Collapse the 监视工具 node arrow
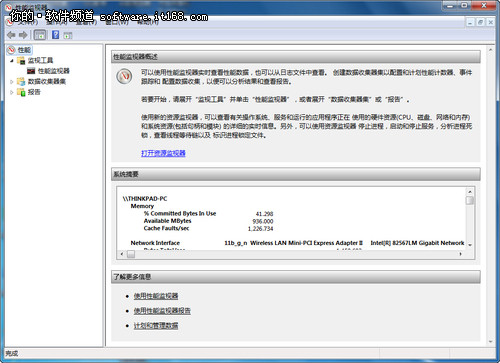This screenshot has width=500, height=363. point(12,61)
